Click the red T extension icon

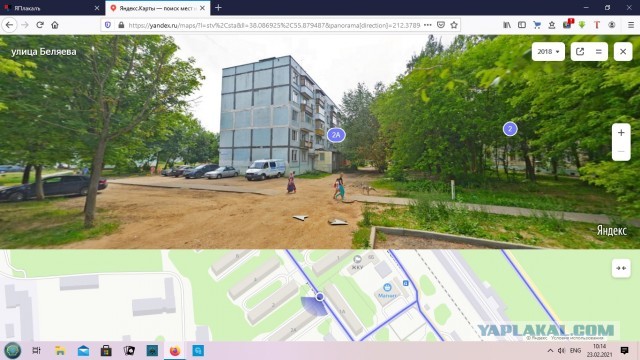(597, 25)
